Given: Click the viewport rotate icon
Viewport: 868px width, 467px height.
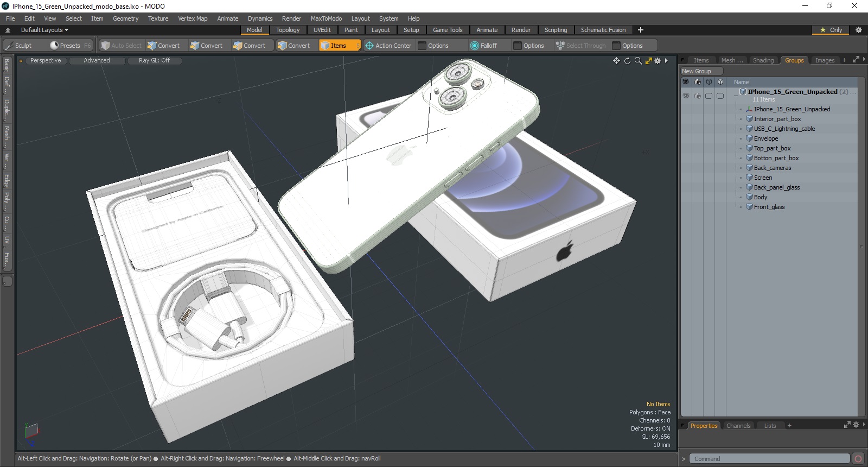Looking at the screenshot, I should coord(627,61).
